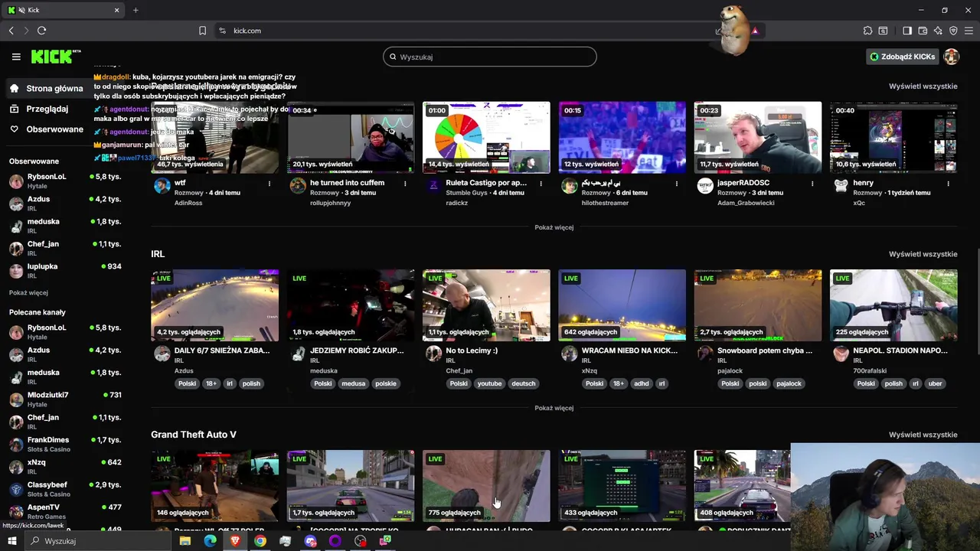
Task: Launch Microsoft Edge from taskbar
Action: coord(210,541)
